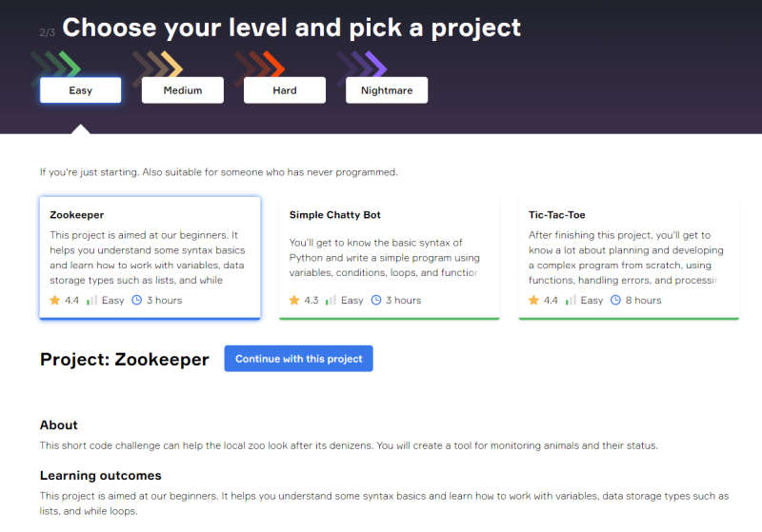
Task: Click the orange-red chevrons above Hard
Action: click(x=260, y=64)
